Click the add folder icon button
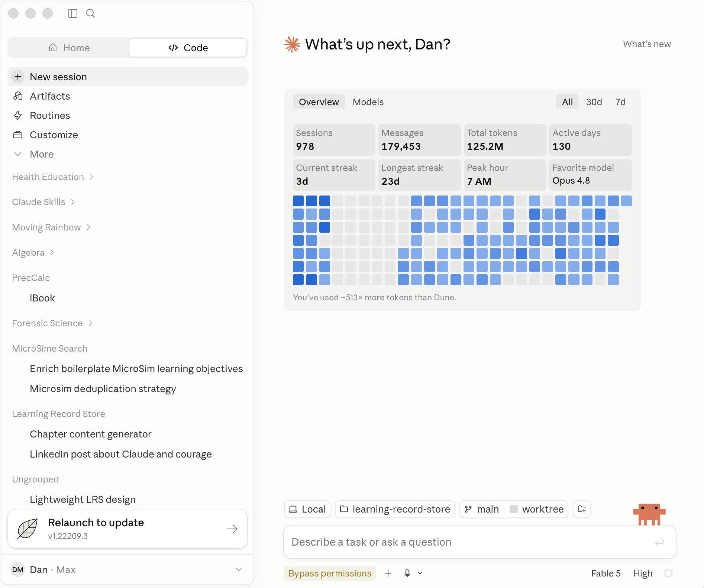 (x=582, y=509)
